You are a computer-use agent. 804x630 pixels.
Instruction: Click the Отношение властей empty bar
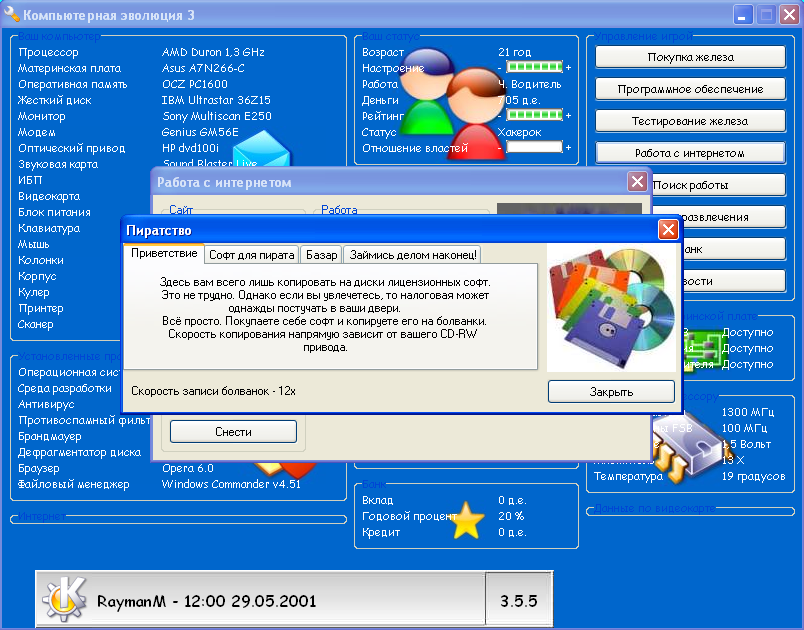pyautogui.click(x=534, y=147)
